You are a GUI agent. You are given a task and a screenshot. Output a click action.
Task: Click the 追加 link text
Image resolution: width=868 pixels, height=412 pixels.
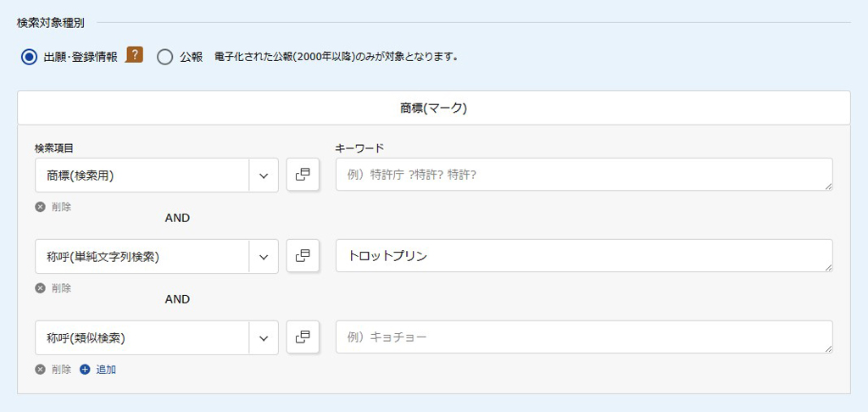point(106,370)
